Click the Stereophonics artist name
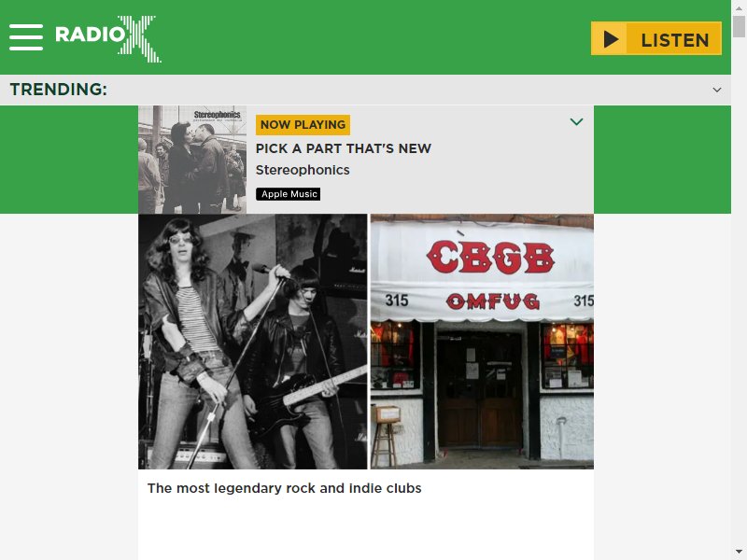747x560 pixels. (303, 170)
